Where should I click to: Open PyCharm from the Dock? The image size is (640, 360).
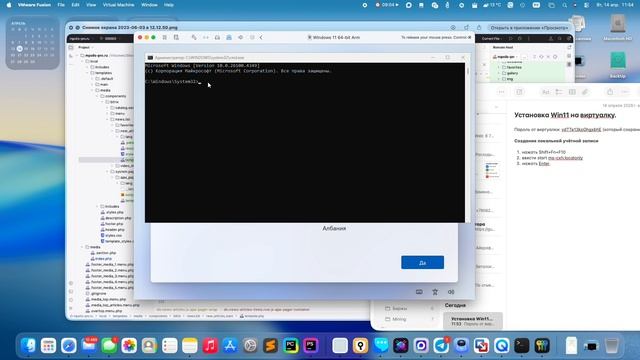click(291, 346)
